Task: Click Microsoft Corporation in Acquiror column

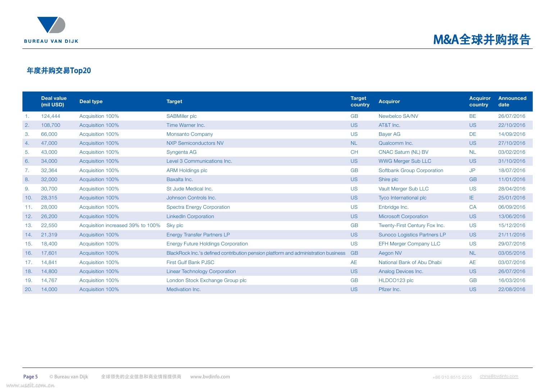Action: pyautogui.click(x=403, y=216)
